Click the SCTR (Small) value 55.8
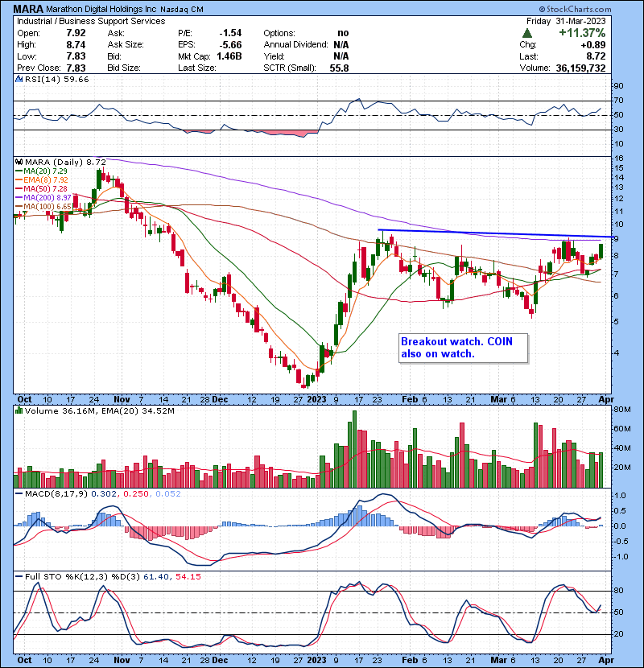This screenshot has width=644, height=668. click(339, 68)
